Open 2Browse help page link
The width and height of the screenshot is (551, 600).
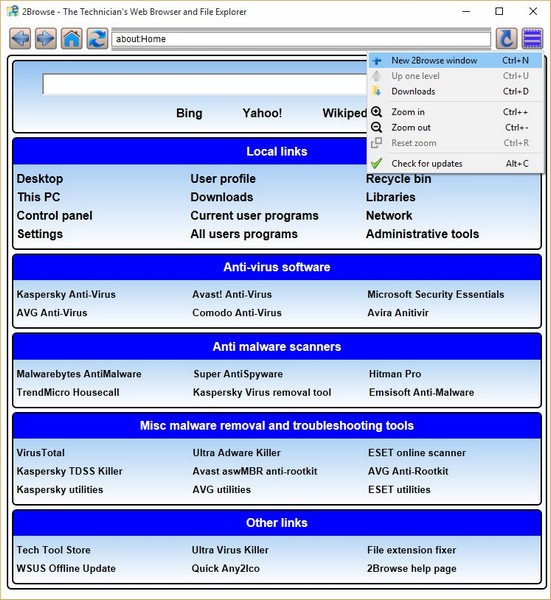(x=412, y=568)
